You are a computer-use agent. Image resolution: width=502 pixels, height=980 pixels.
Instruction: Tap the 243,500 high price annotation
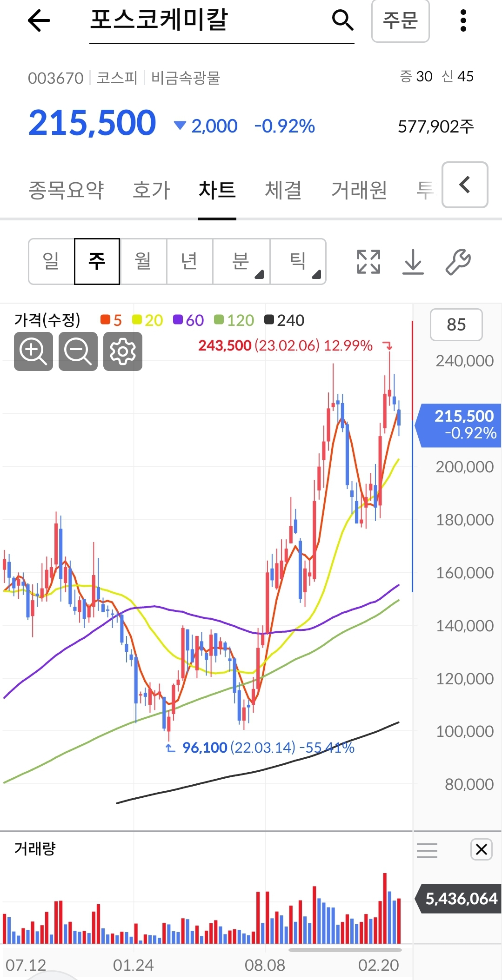[x=285, y=345]
